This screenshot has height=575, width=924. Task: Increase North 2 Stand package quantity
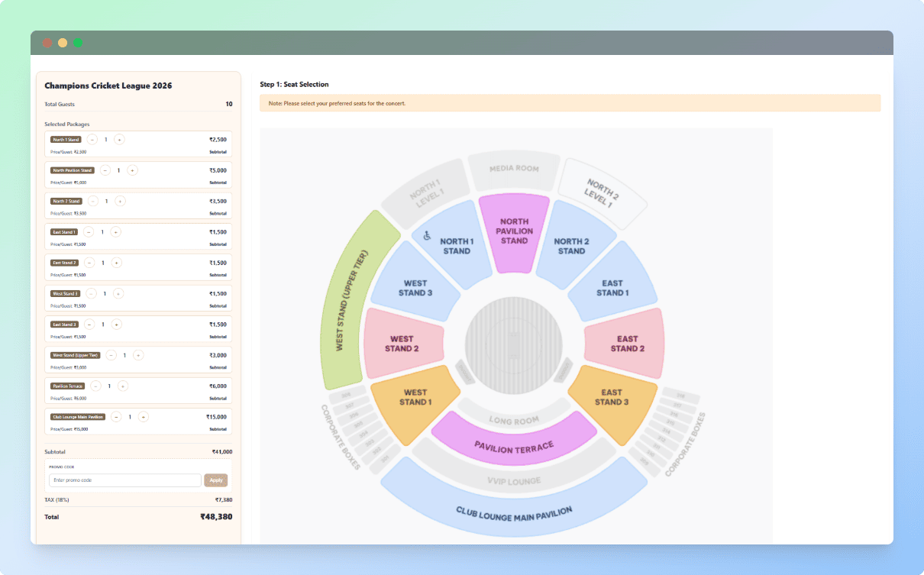click(x=121, y=201)
